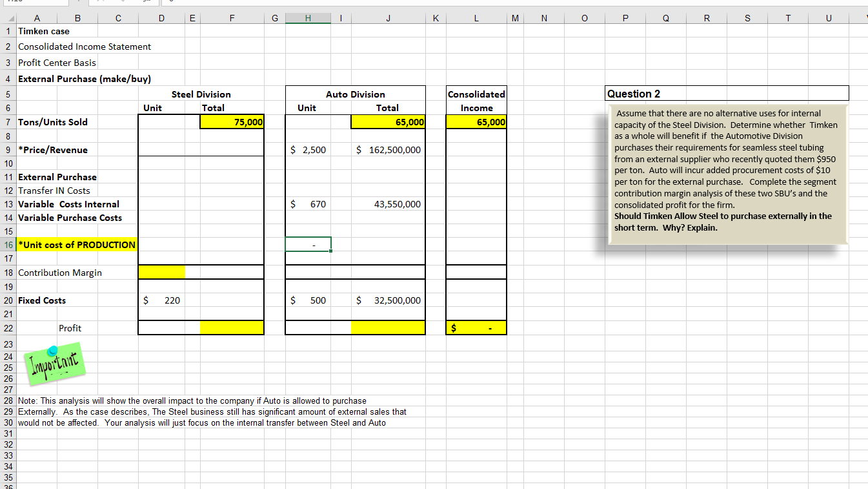This screenshot has width=868, height=489.
Task: Click External Purchase (make/buy) heading
Action: click(85, 79)
